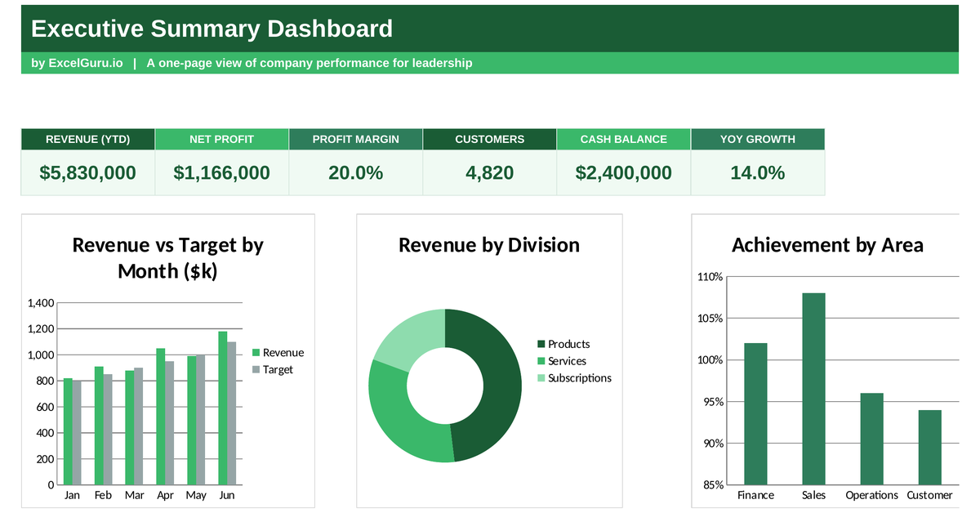The image size is (980, 513).
Task: Select the 20.0% profit margin value
Action: [x=355, y=172]
